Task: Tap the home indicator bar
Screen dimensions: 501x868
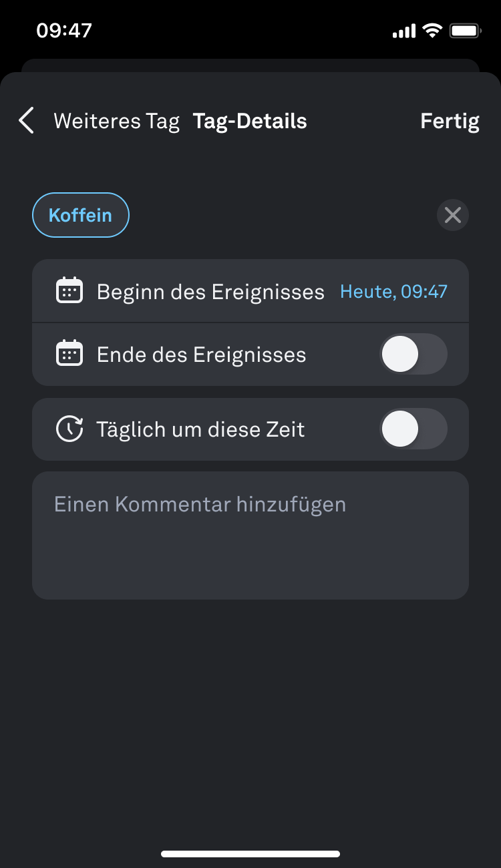Action: point(251,853)
